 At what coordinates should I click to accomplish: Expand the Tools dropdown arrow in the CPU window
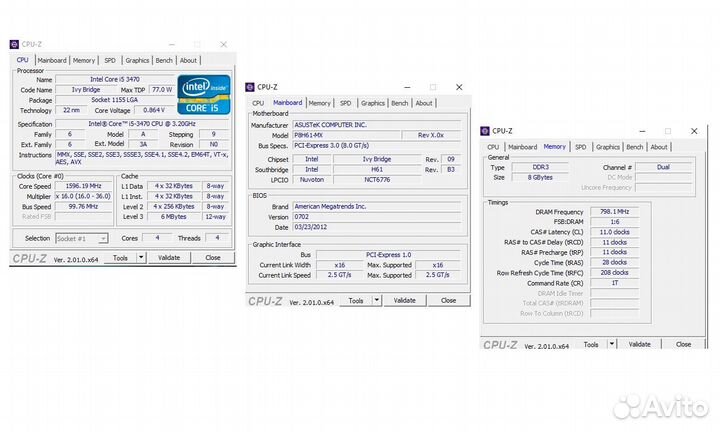(x=141, y=258)
